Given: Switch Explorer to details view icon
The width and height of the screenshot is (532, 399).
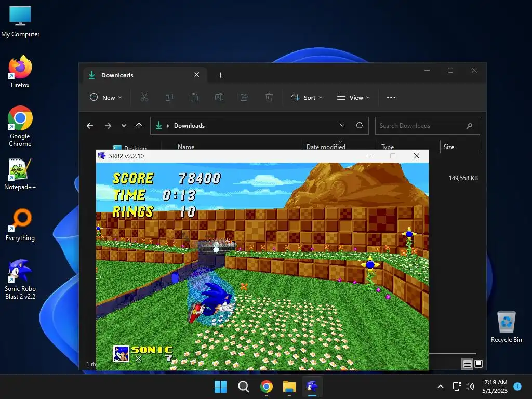Looking at the screenshot, I should point(467,364).
